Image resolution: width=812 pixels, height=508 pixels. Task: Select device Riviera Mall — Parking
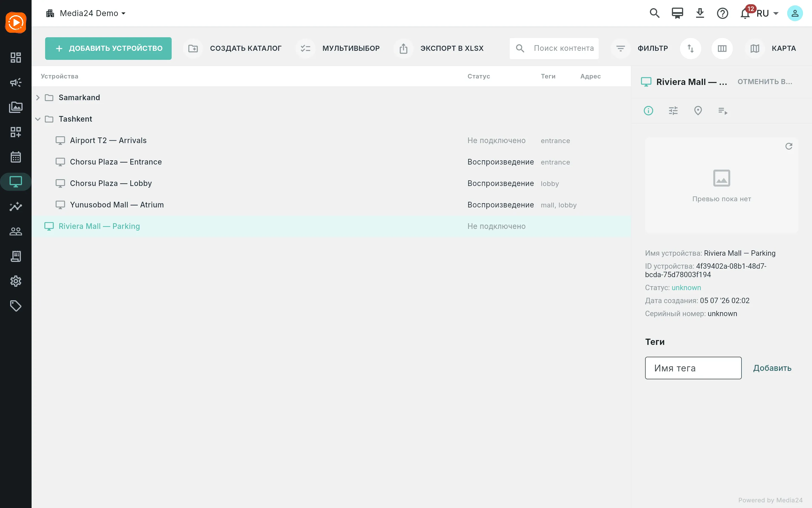click(331, 226)
